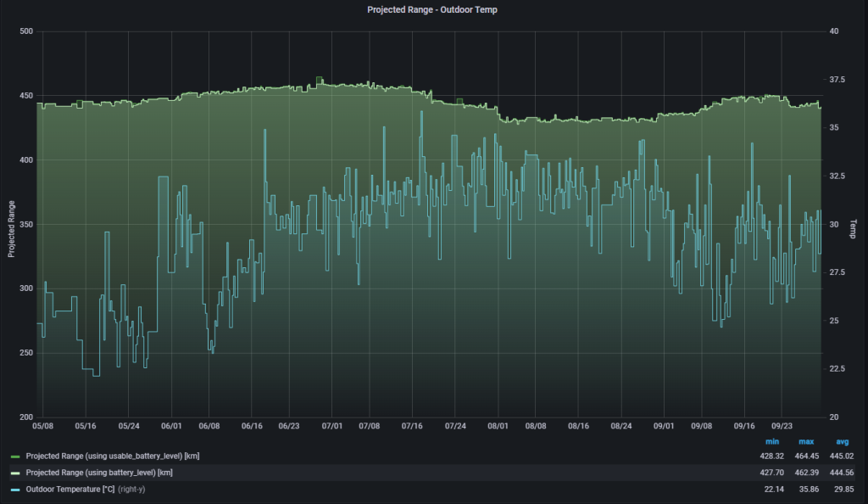Click the 05/08 start date on x-axis
Image resolution: width=868 pixels, height=504 pixels.
pos(42,426)
